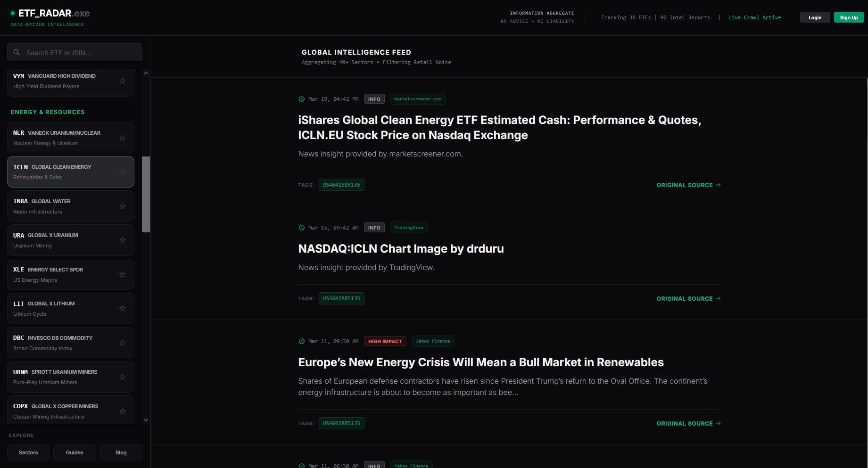The width and height of the screenshot is (868, 468).
Task: Star the LIT Global X Lithium ETF
Action: pos(122,309)
